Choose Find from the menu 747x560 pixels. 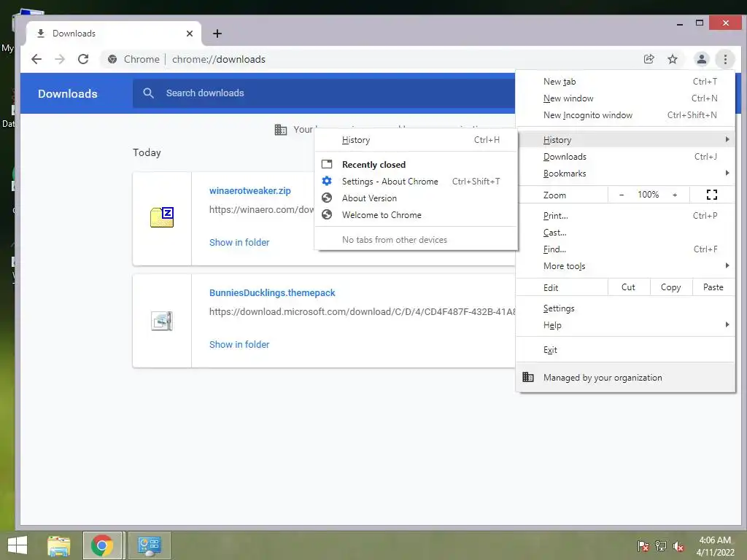click(x=625, y=249)
